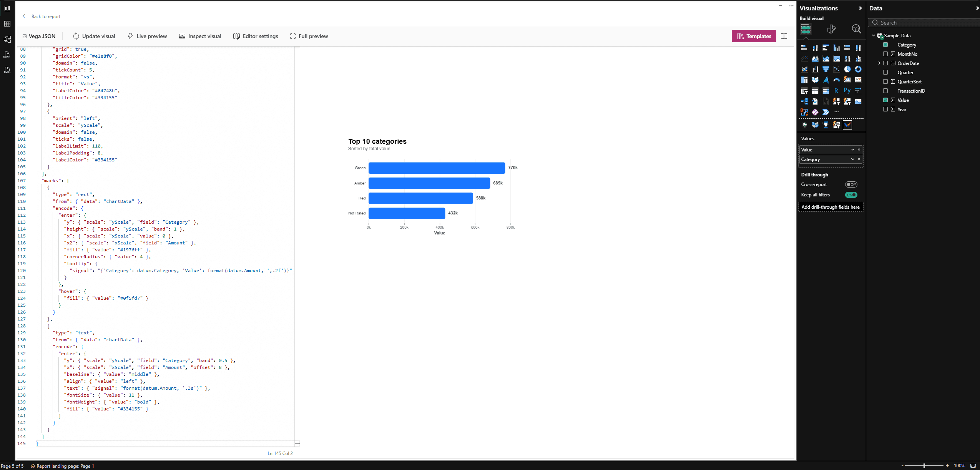Select the Stacked bar chart visual icon
This screenshot has width=980, height=470.
(x=804, y=48)
